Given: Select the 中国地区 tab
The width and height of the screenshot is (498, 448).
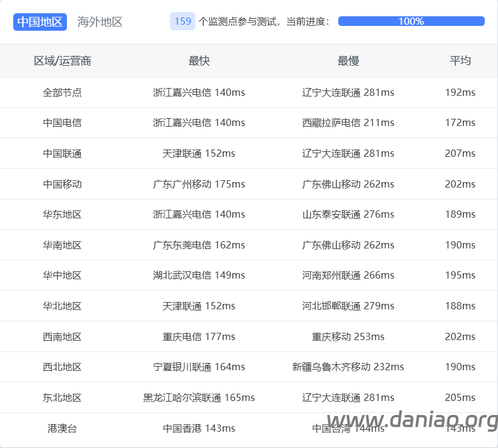Looking at the screenshot, I should (40, 22).
